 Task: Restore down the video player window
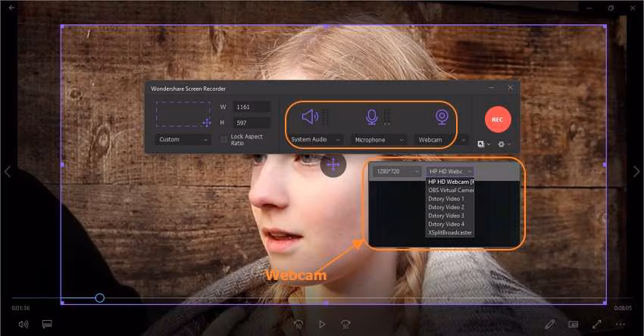coord(611,8)
